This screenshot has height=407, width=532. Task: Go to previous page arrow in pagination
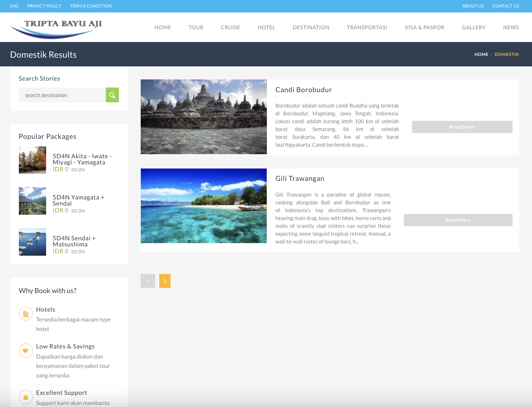(x=148, y=281)
